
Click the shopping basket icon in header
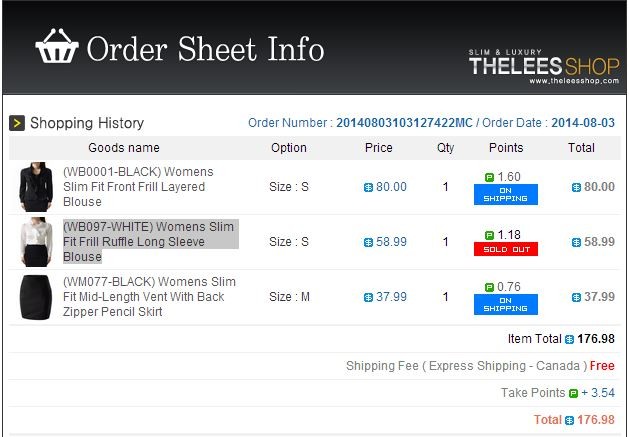[57, 46]
